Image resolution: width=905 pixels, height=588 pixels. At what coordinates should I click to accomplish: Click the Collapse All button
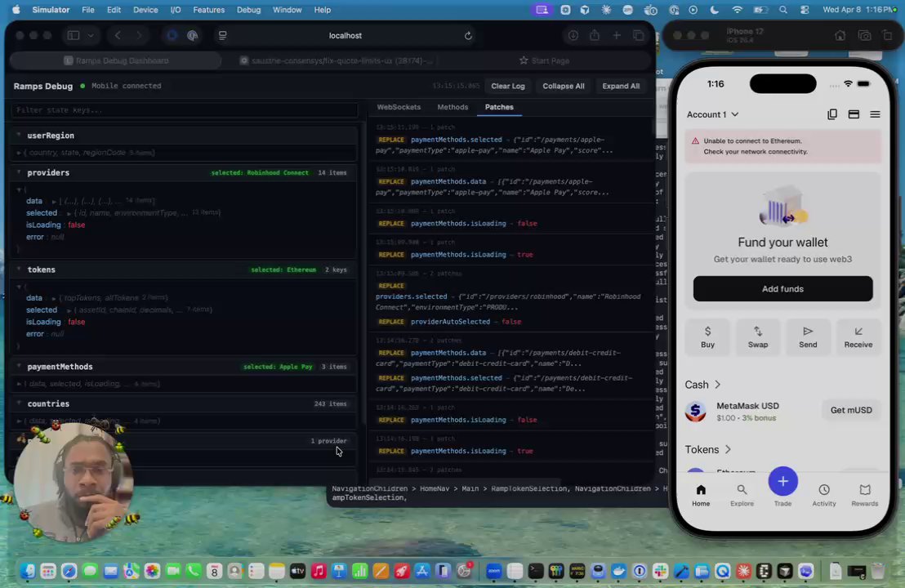(x=564, y=86)
